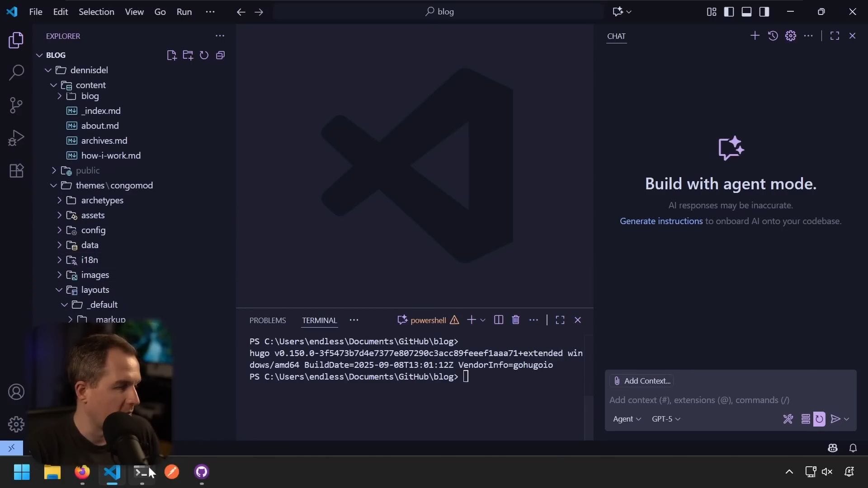Expand the public folder
868x488 pixels.
pos(87,170)
